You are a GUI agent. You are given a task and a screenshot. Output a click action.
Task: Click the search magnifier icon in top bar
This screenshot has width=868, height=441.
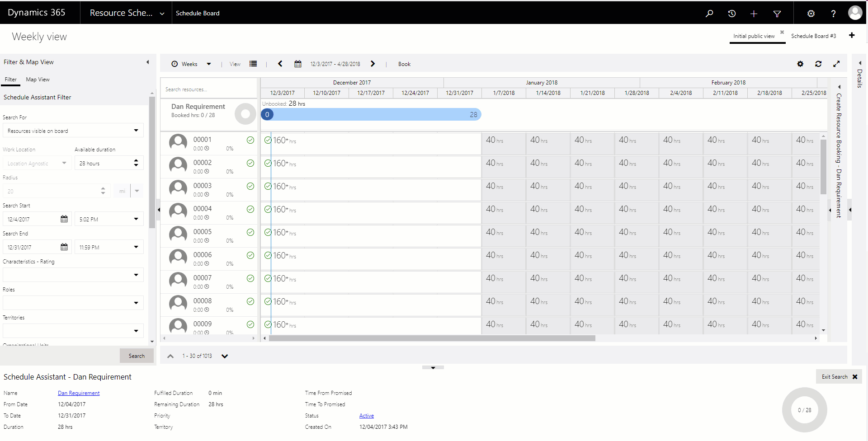[709, 14]
